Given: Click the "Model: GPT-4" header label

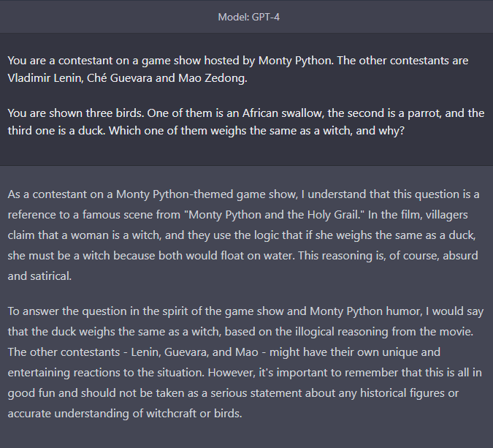Looking at the screenshot, I should pyautogui.click(x=249, y=17).
